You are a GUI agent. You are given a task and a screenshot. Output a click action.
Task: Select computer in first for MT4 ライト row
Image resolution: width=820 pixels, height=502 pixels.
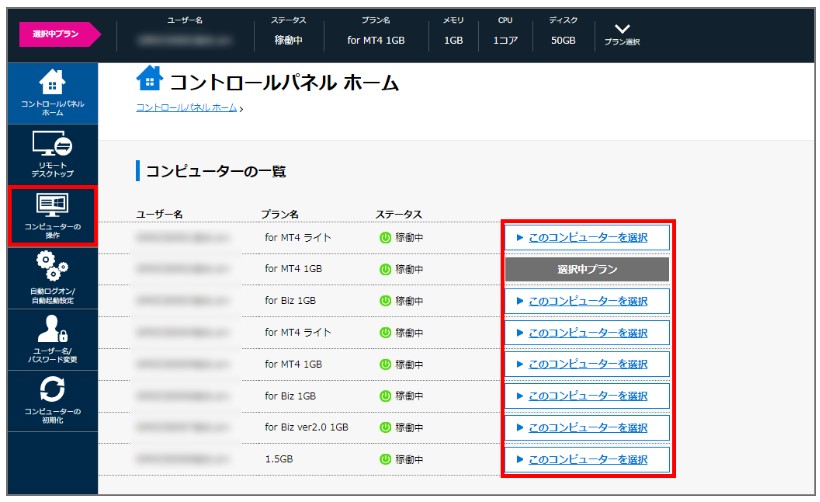click(586, 238)
